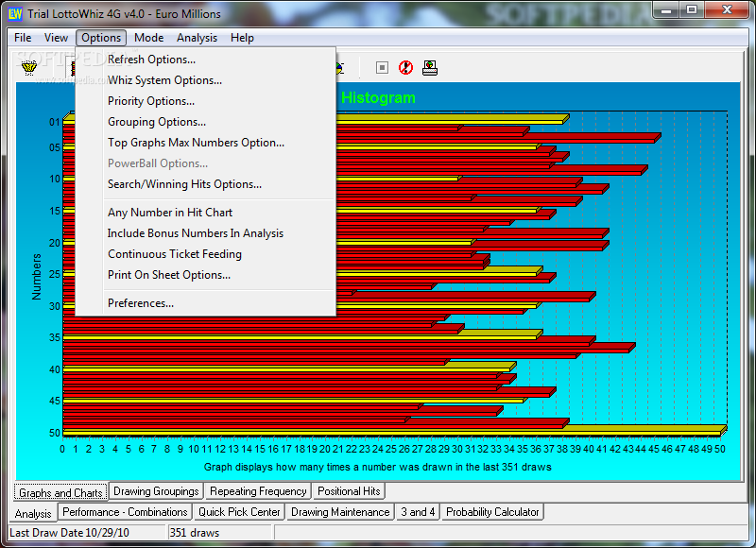Image resolution: width=756 pixels, height=548 pixels.
Task: Switch to Graphs and Charts tab
Action: pyautogui.click(x=60, y=492)
